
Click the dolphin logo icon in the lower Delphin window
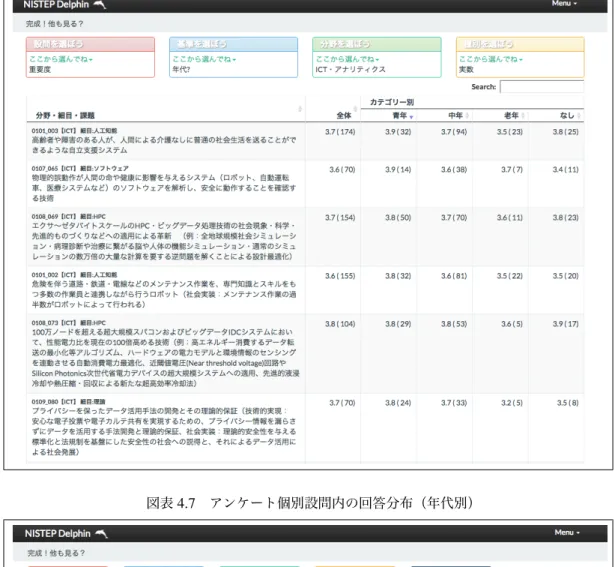click(102, 533)
